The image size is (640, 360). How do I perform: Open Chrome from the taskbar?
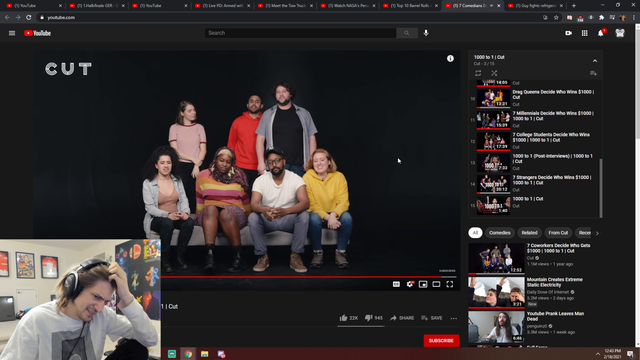[188, 354]
